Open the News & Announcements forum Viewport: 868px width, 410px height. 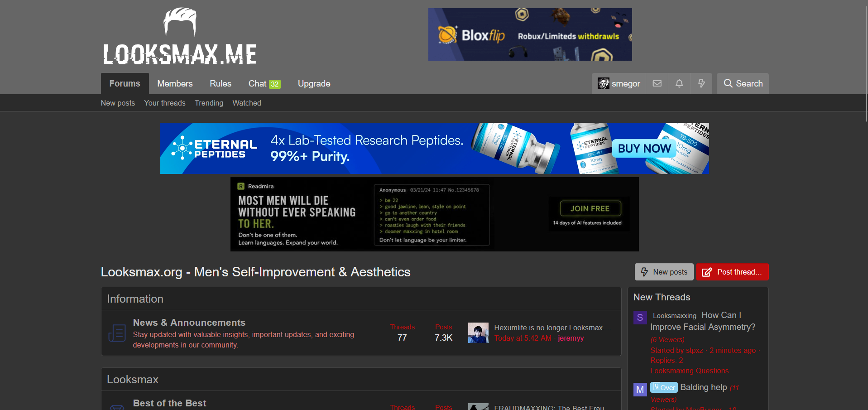[x=189, y=323]
